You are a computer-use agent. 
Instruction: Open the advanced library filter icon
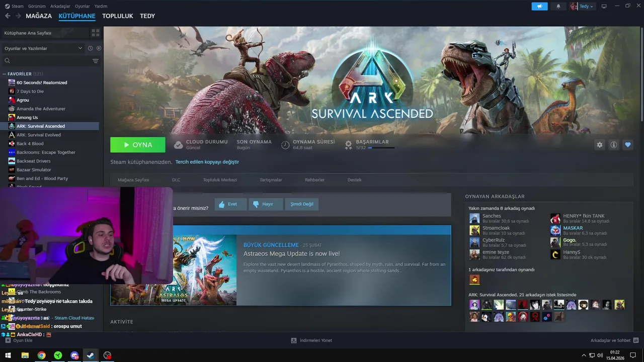coord(96,61)
